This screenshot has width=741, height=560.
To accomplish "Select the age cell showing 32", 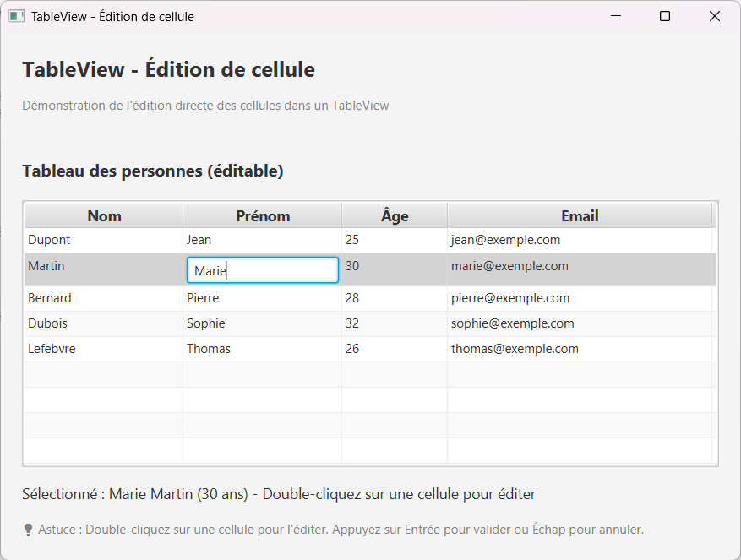I will (x=394, y=323).
